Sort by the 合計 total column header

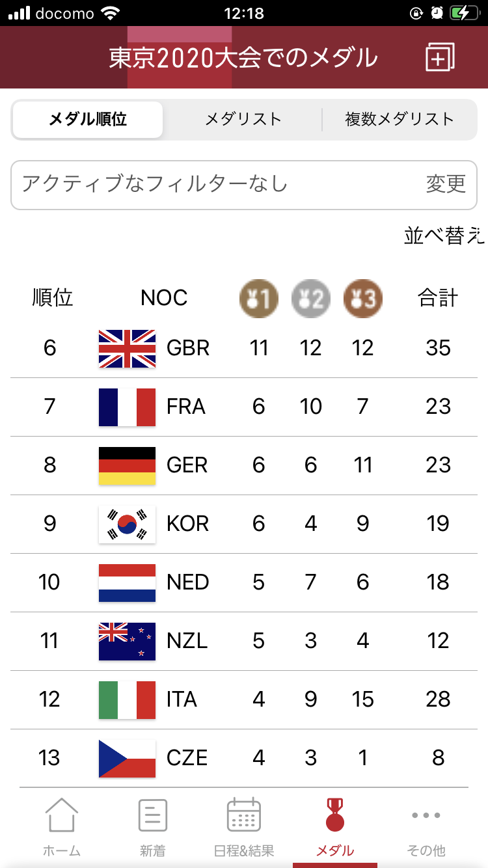pos(438,298)
